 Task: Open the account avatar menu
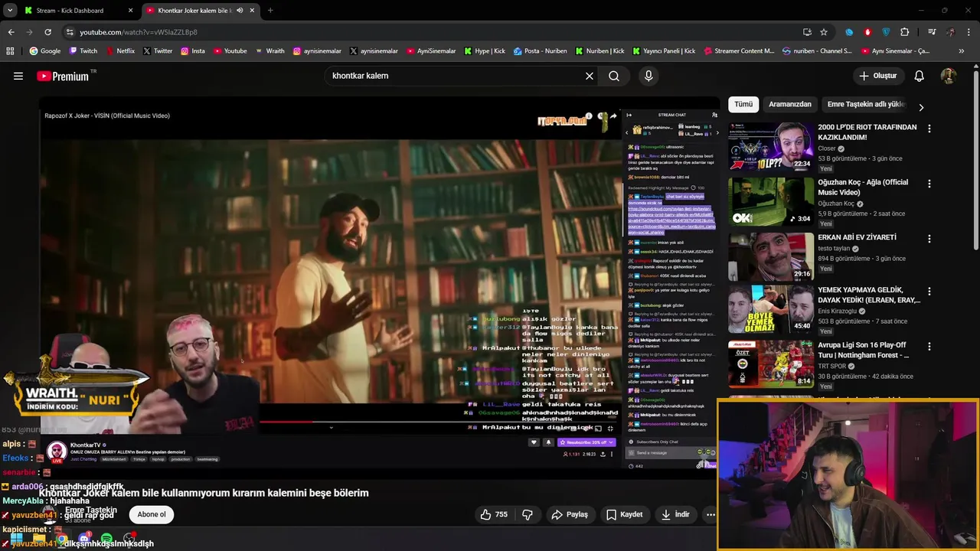[948, 76]
